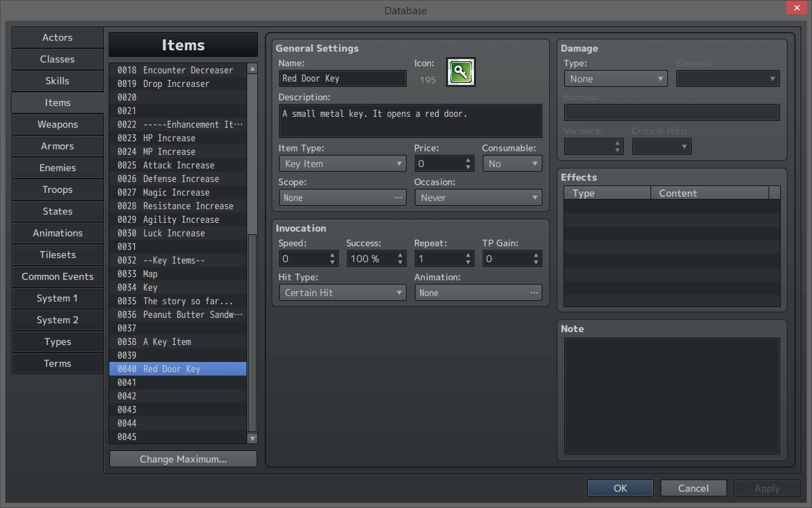Viewport: 812px width, 508px height.
Task: Click the Change Maximum button
Action: (x=183, y=459)
